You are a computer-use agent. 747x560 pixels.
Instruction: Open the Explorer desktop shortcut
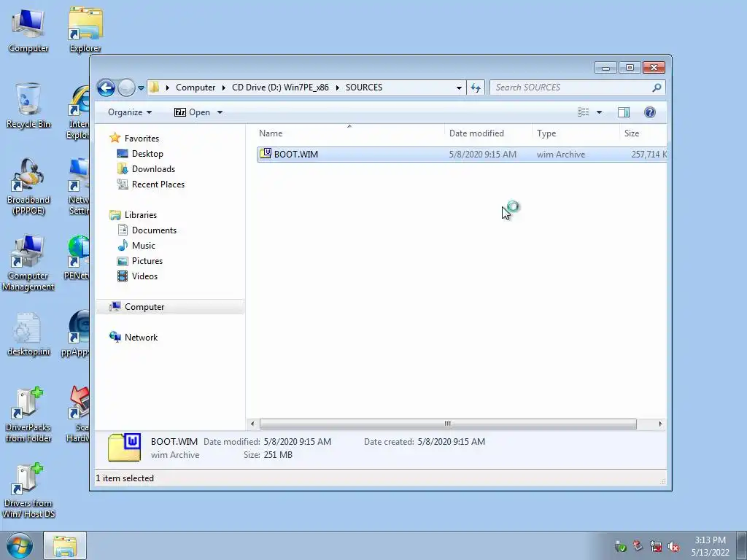point(85,31)
